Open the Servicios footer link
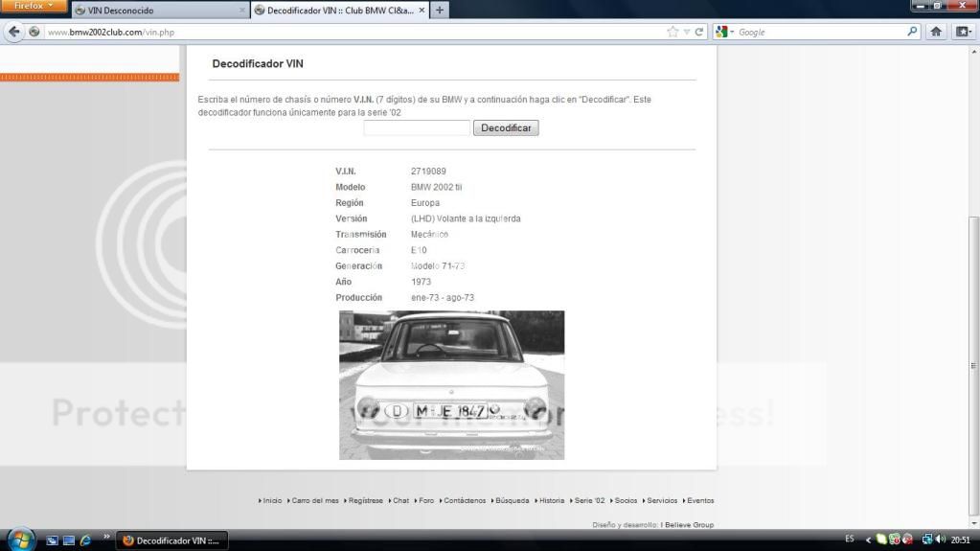This screenshot has height=551, width=980. pos(661,500)
